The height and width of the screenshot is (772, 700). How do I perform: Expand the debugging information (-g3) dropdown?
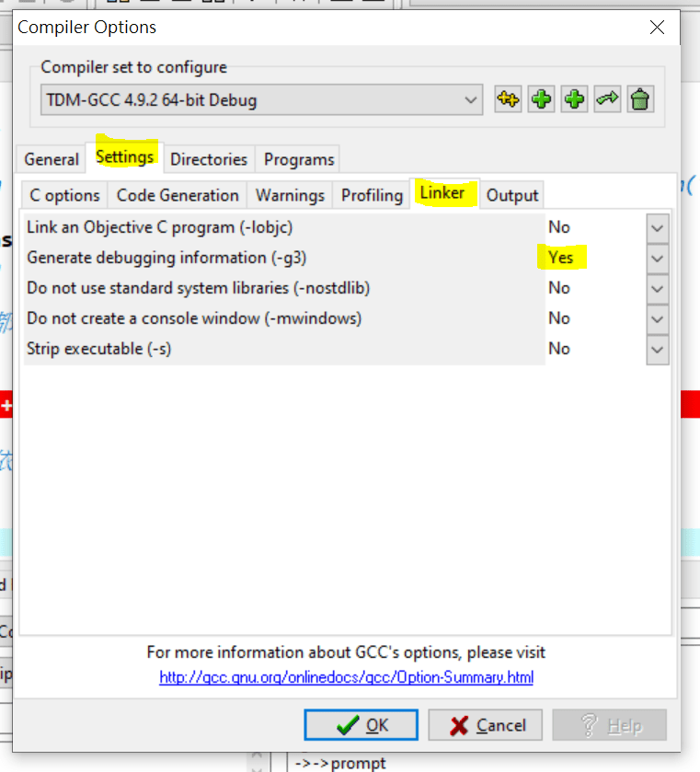tap(657, 259)
